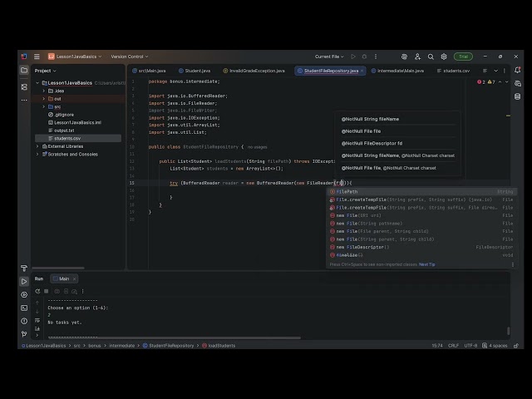Stop the running Main process
The image size is (532, 399).
[47, 291]
